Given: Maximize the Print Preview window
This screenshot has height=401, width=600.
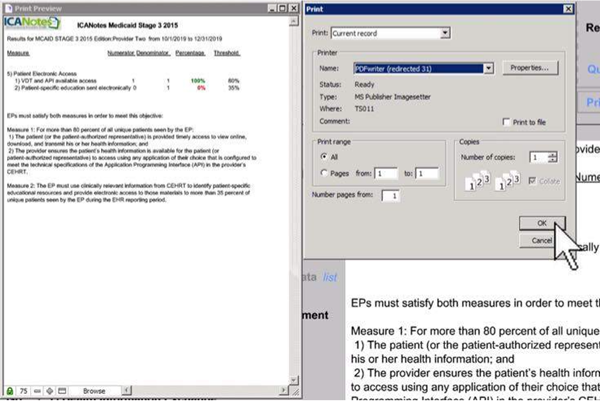Looking at the screenshot, I should [x=282, y=8].
